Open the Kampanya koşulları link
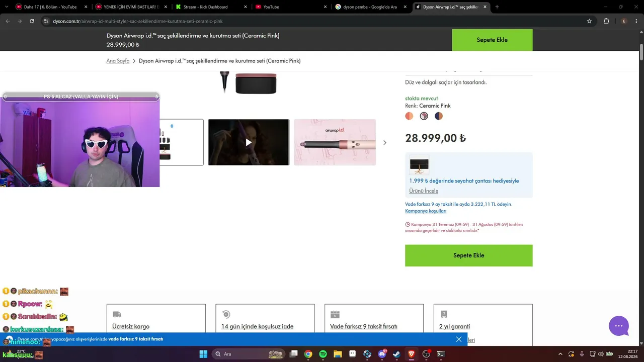Viewport: 644px width, 362px height. (x=426, y=211)
